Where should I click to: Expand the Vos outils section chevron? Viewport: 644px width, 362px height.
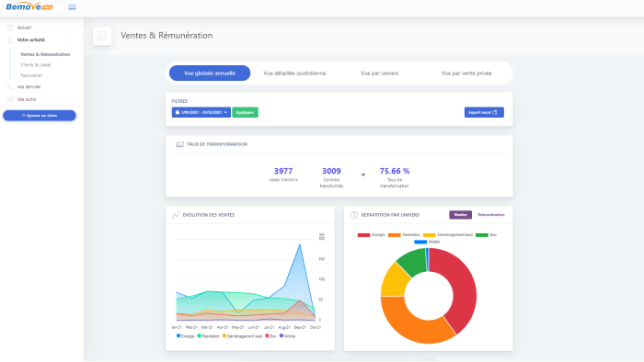[71, 99]
